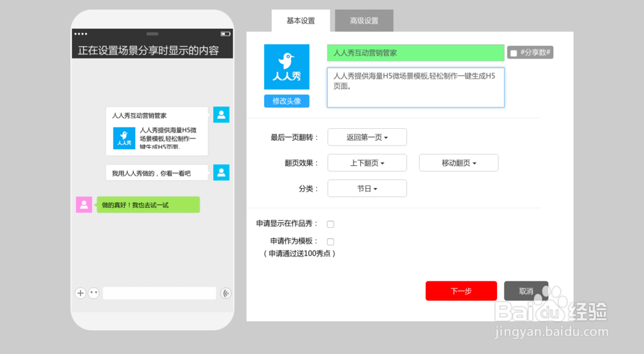Viewport: 644px width, 354px height.
Task: Enable 申请作为模板 checkbox
Action: [330, 241]
